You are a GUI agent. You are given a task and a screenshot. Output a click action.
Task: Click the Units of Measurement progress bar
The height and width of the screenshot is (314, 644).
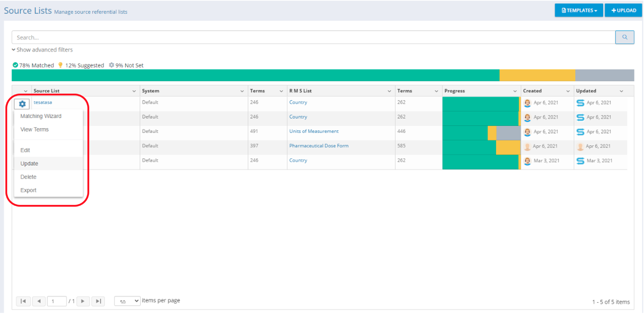click(x=481, y=133)
